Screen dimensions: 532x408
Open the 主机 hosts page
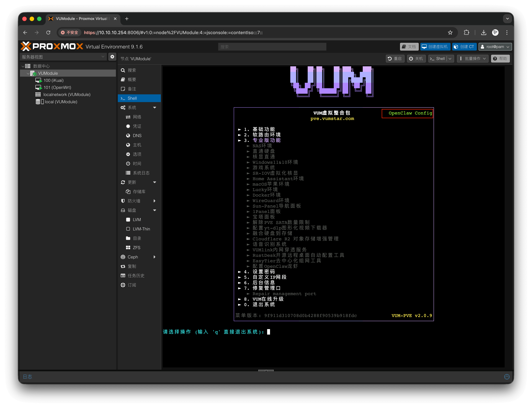pos(139,145)
